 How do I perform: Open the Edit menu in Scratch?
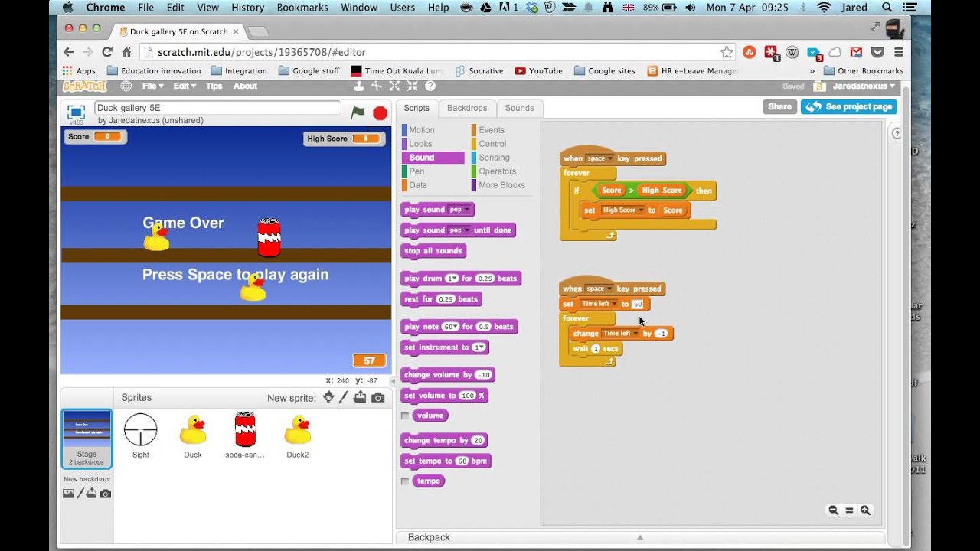coord(184,86)
